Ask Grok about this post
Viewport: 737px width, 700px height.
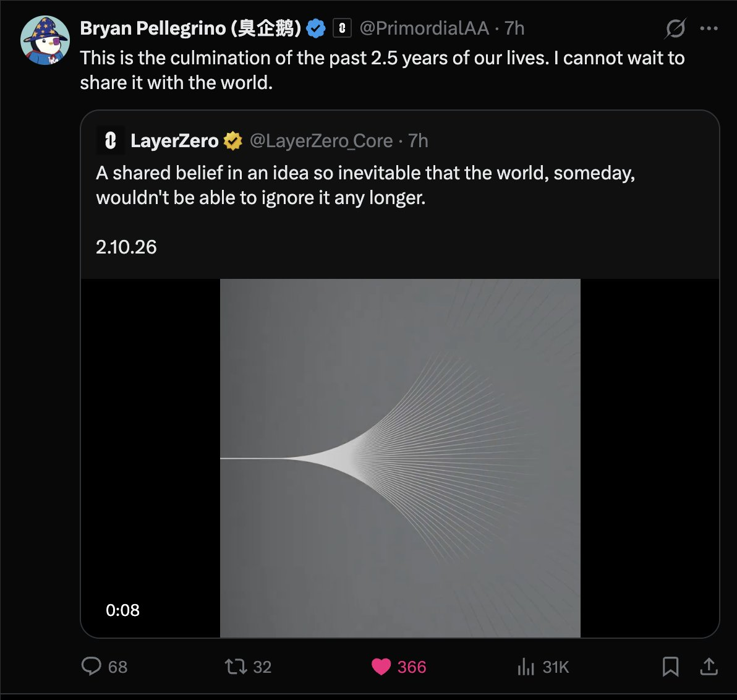[x=675, y=28]
